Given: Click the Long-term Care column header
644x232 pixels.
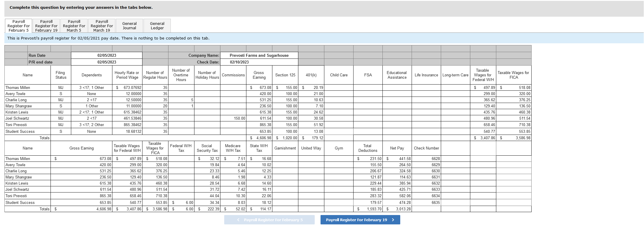Looking at the screenshot, I should 455,75.
